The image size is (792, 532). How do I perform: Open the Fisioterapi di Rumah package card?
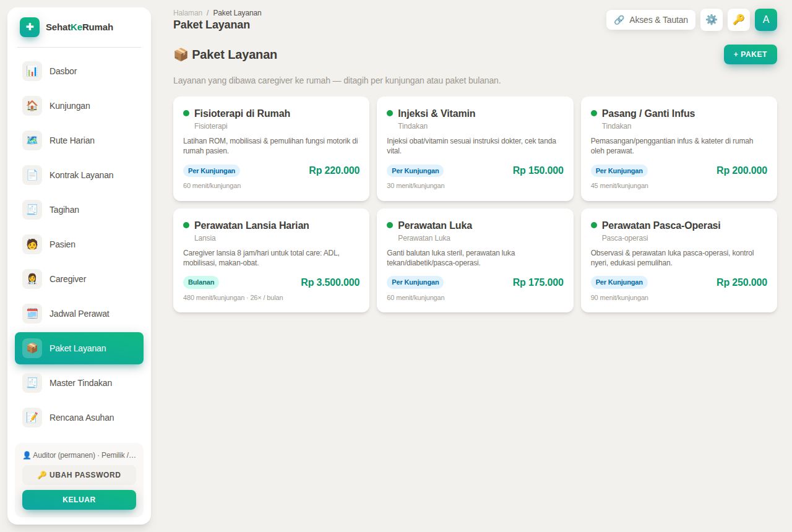(271, 148)
